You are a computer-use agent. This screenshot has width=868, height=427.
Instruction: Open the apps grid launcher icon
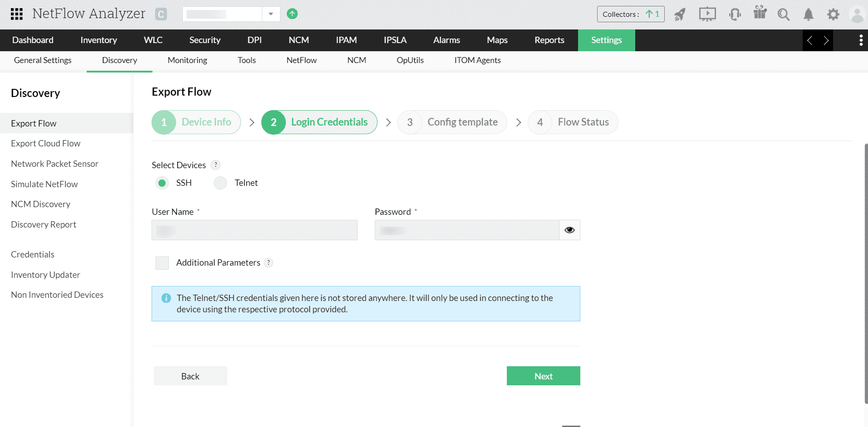point(17,14)
